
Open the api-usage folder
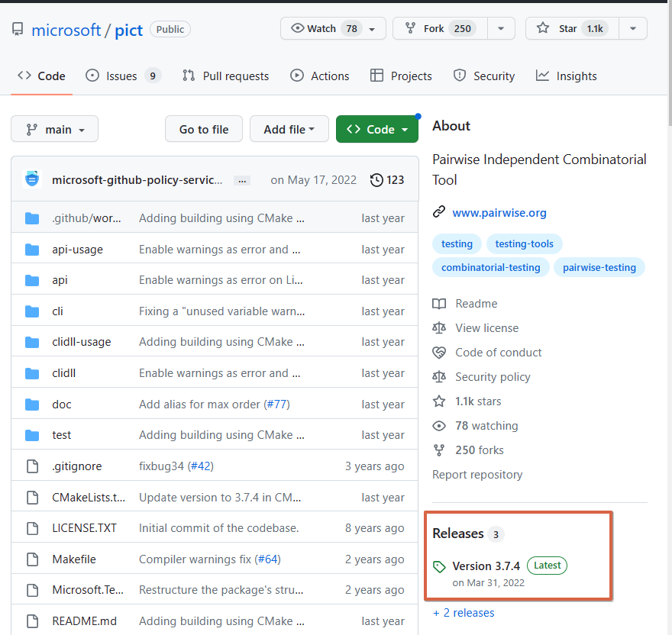78,250
